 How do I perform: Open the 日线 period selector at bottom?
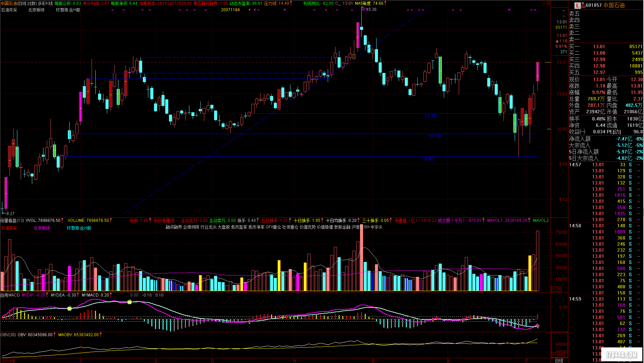coord(559,360)
